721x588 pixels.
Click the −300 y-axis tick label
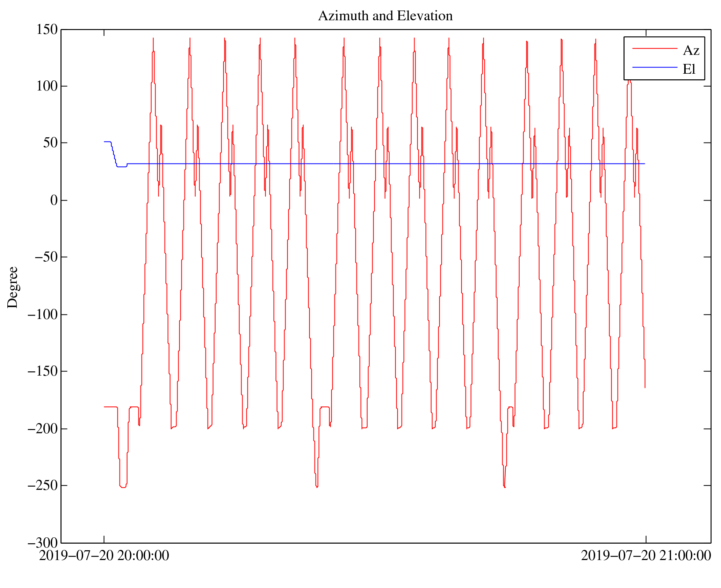(42, 543)
